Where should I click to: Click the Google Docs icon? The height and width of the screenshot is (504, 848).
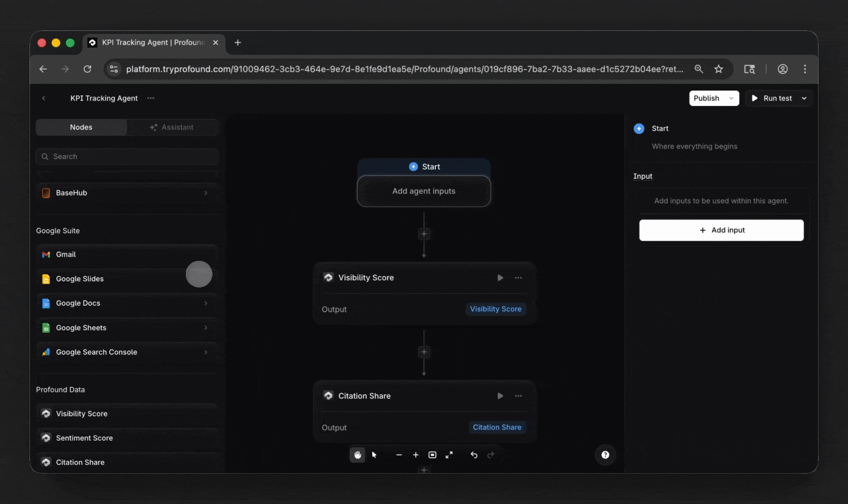click(x=46, y=303)
